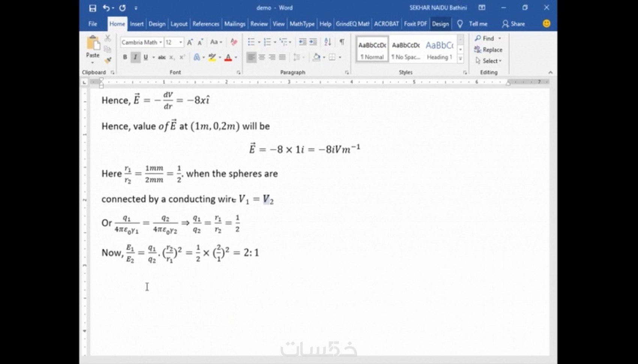Click the ruler tab selector box

click(84, 82)
